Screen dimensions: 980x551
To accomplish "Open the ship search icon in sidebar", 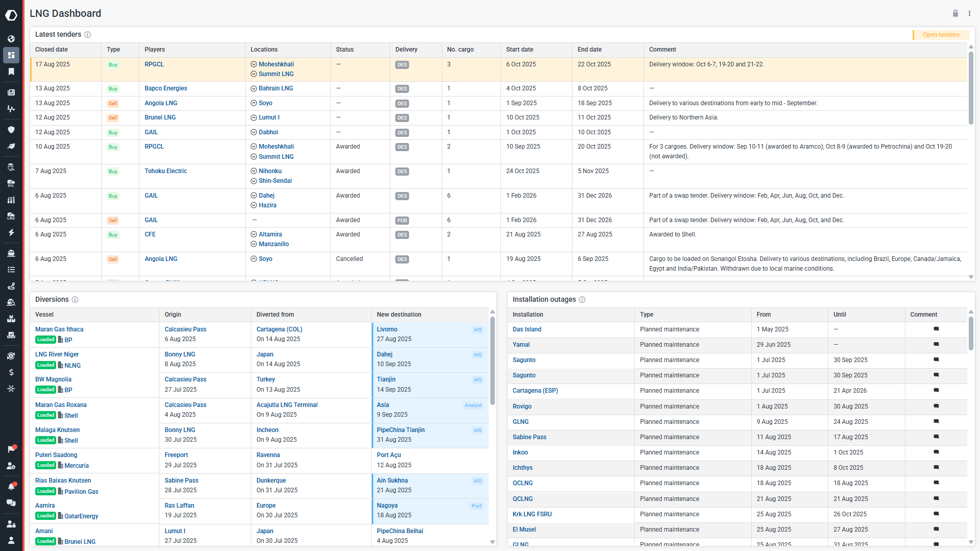I will [11, 302].
